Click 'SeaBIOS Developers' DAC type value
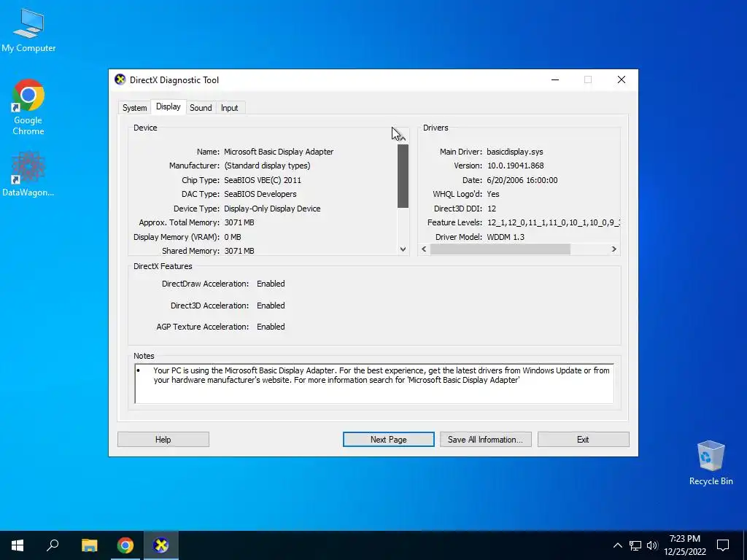The width and height of the screenshot is (747, 560). 260,194
